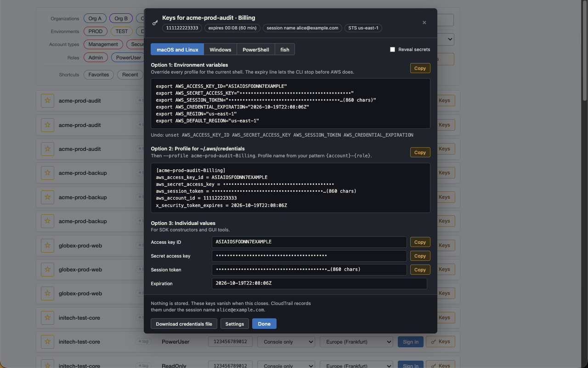This screenshot has height=368, width=588.
Task: Switch to the macOS and Linux tab
Action: pyautogui.click(x=177, y=50)
